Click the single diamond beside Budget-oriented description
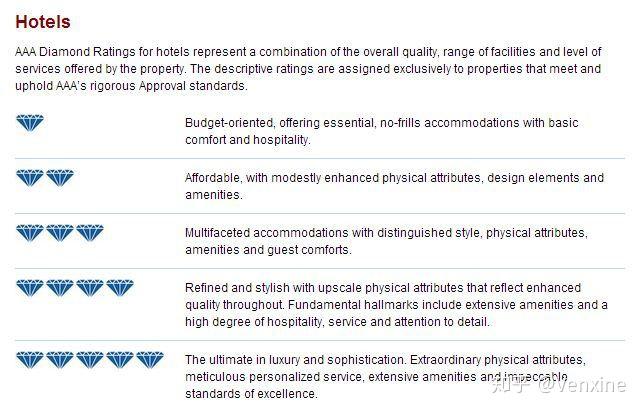Viewport: 643px width, 412px height. 30,123
